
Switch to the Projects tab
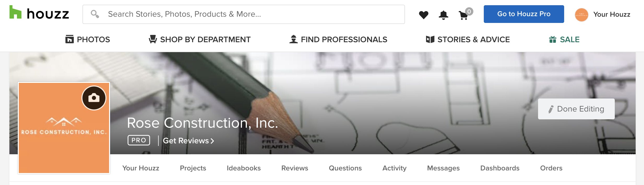click(193, 168)
